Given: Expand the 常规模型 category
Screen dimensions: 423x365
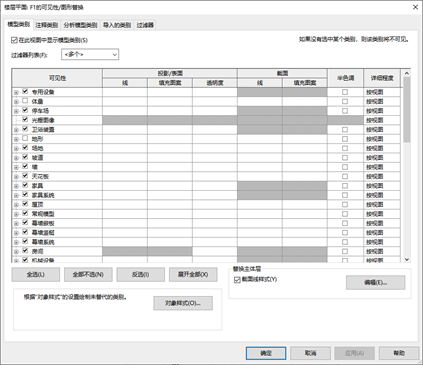Looking at the screenshot, I should tap(16, 214).
